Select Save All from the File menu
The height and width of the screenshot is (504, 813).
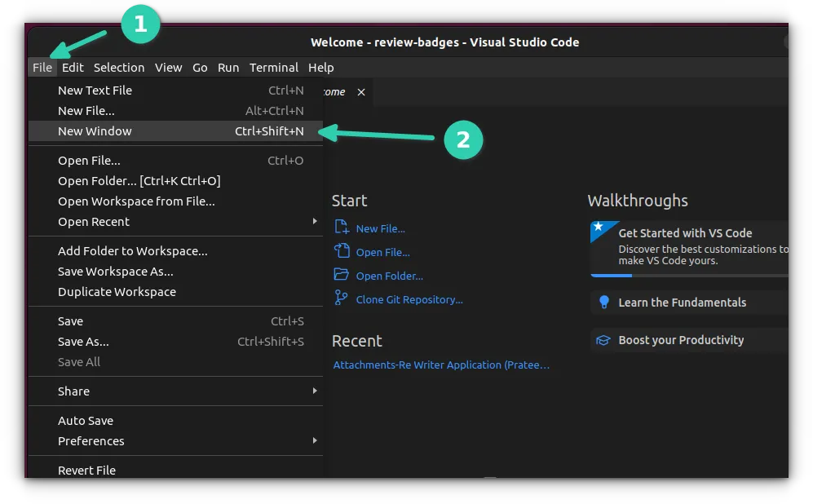click(78, 361)
